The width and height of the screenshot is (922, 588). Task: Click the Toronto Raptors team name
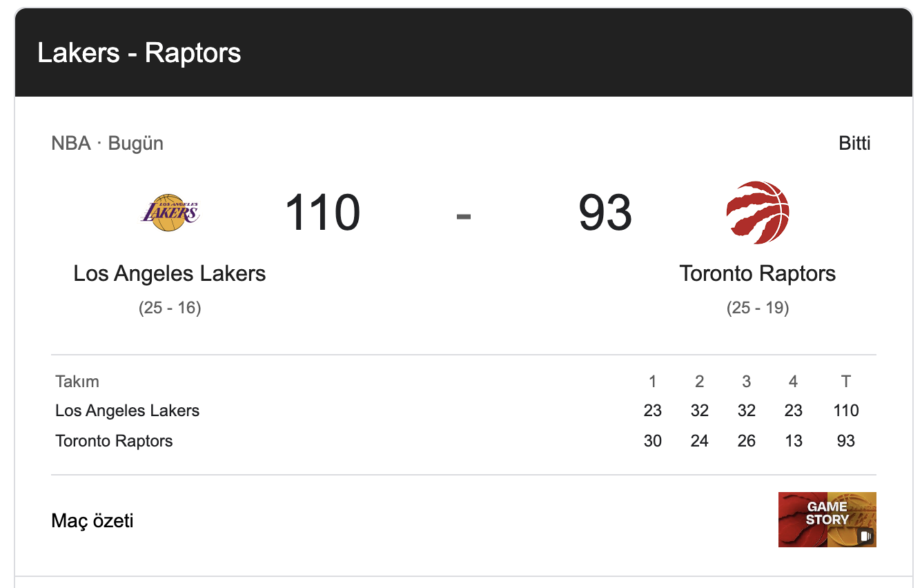(756, 273)
